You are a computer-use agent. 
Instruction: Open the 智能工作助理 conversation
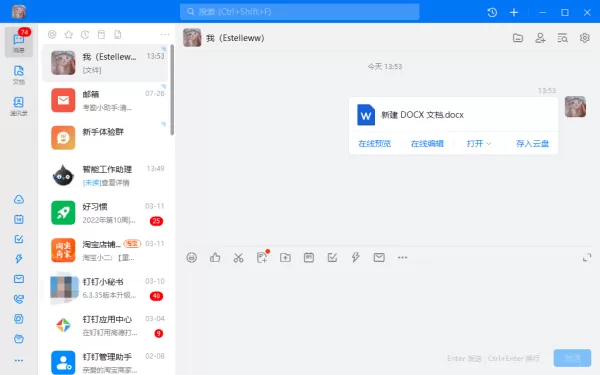[x=105, y=176]
